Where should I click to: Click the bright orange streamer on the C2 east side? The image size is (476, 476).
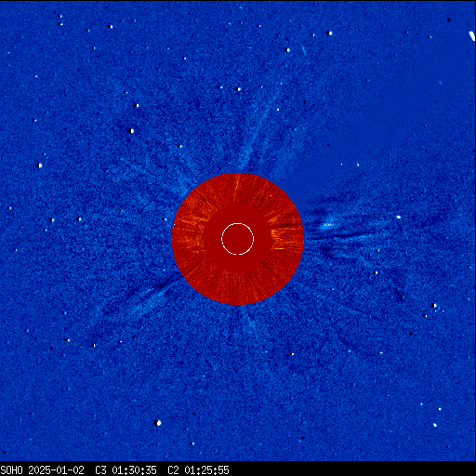pyautogui.click(x=189, y=221)
